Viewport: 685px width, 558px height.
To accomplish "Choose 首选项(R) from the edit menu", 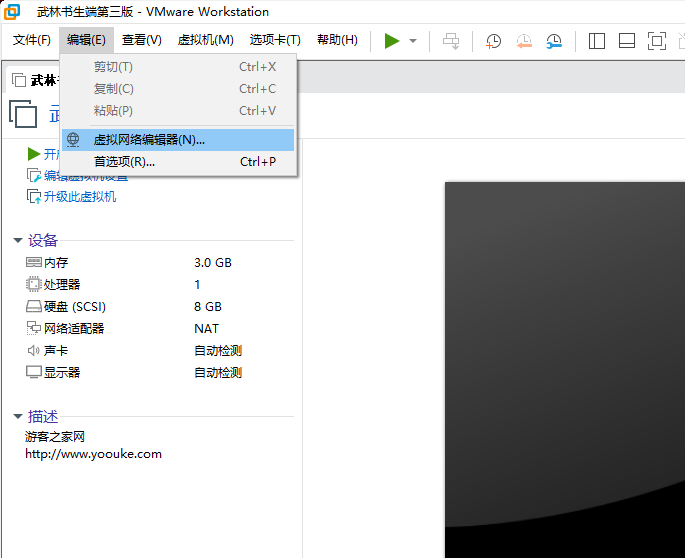I will (124, 162).
